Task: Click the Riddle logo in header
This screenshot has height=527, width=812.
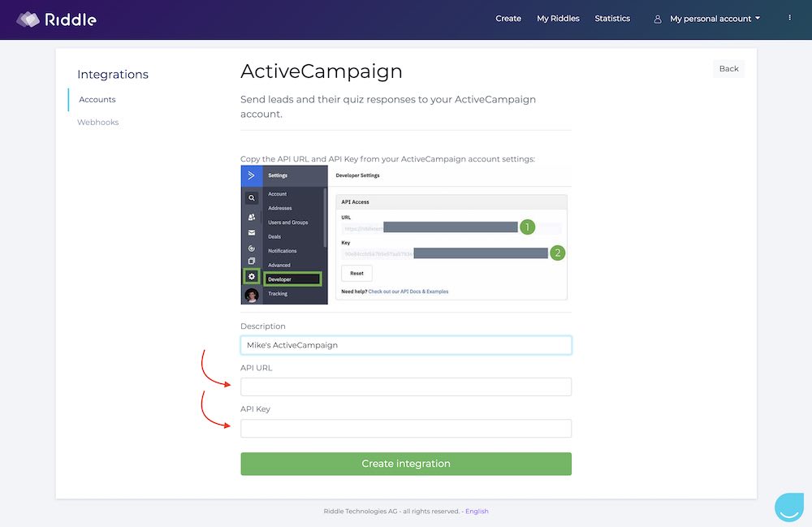Action: pos(56,19)
